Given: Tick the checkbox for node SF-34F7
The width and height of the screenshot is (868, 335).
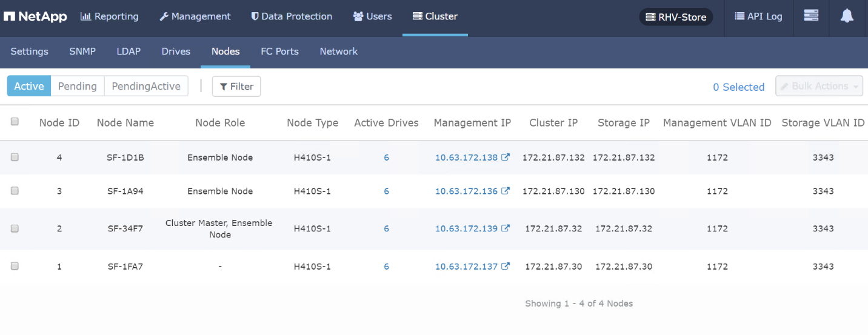Looking at the screenshot, I should [15, 228].
